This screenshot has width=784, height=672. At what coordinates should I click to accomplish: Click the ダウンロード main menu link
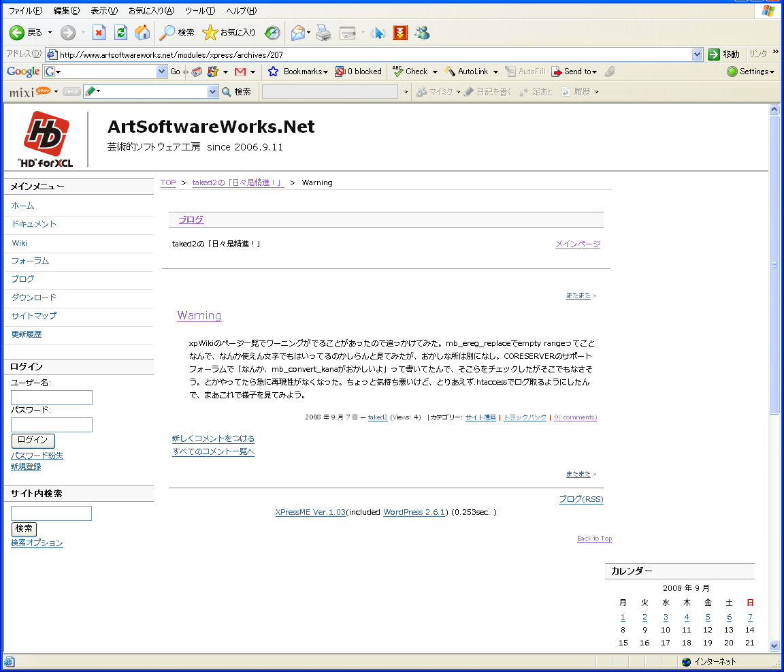pyautogui.click(x=34, y=298)
